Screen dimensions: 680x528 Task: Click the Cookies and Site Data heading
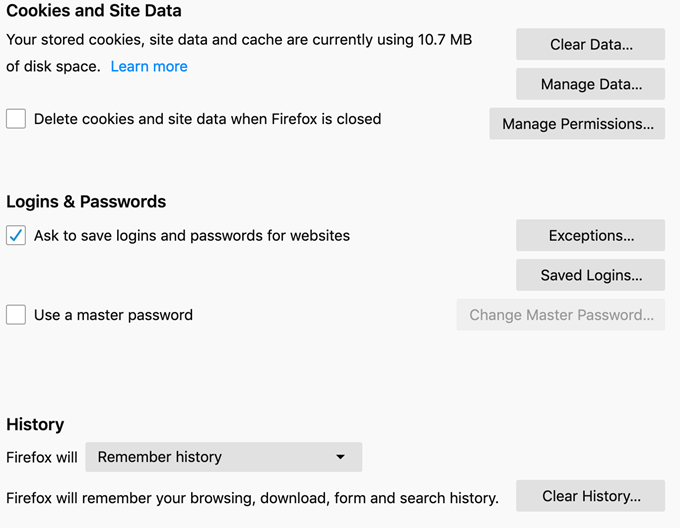coord(94,12)
